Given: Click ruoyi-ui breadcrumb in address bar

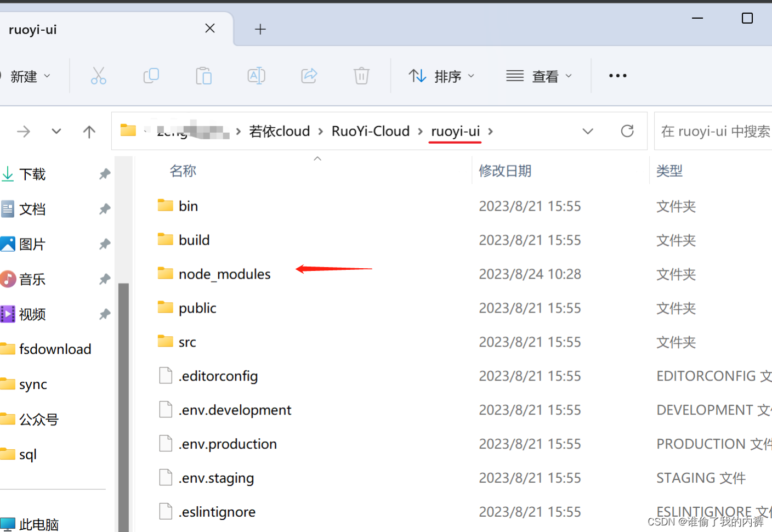Looking at the screenshot, I should tap(455, 132).
